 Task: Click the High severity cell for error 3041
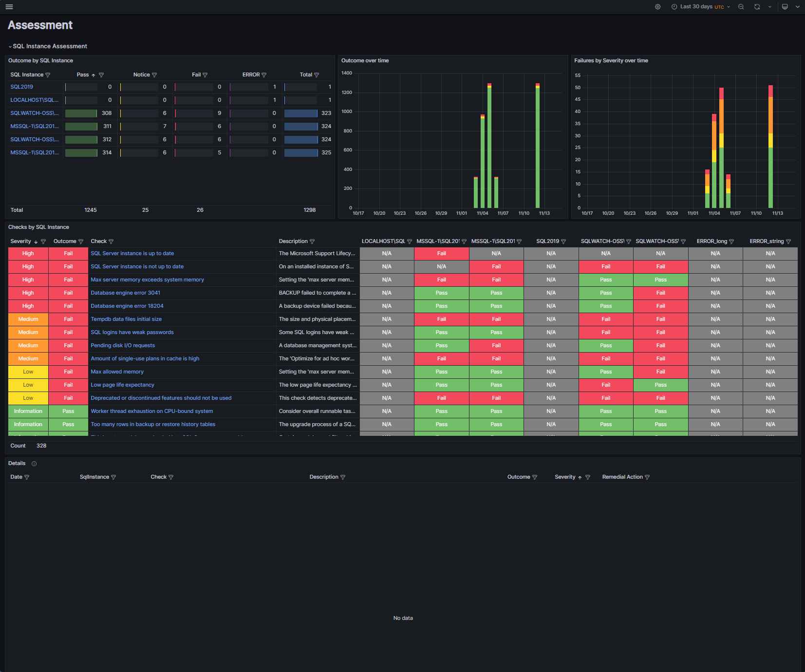click(28, 293)
